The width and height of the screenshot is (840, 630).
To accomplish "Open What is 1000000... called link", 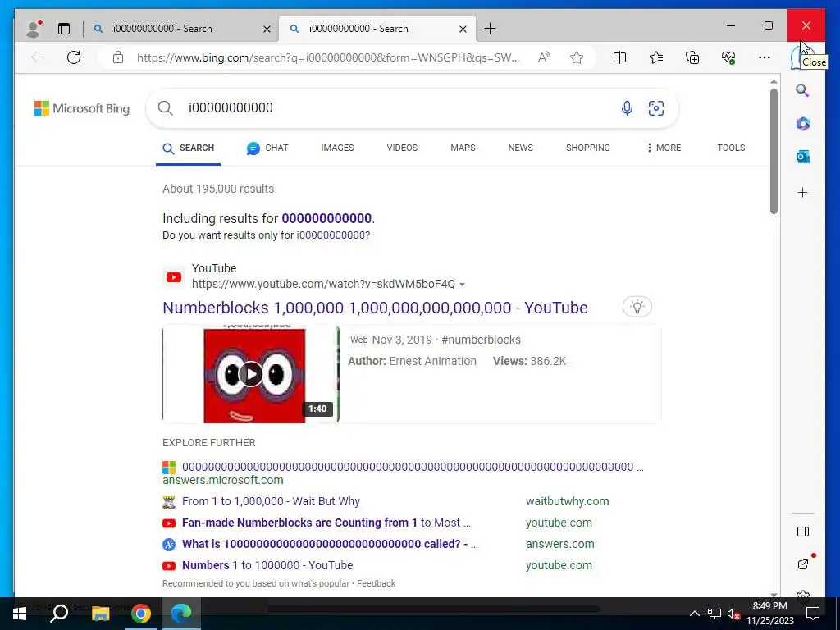I will [330, 545].
